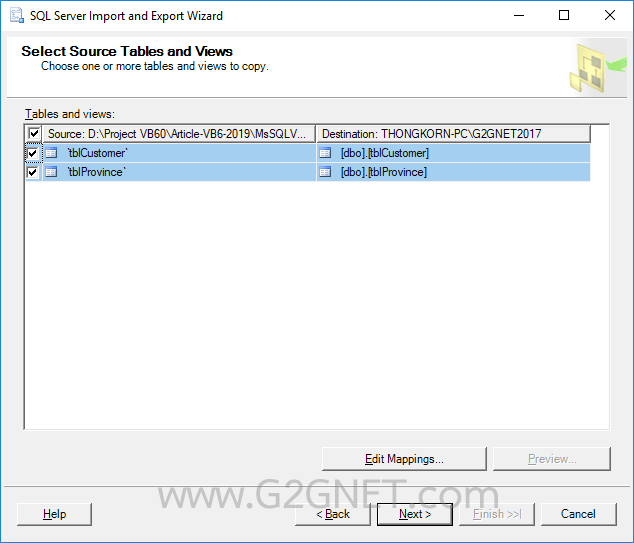Click the Preview button
Image resolution: width=634 pixels, height=543 pixels.
click(x=552, y=459)
